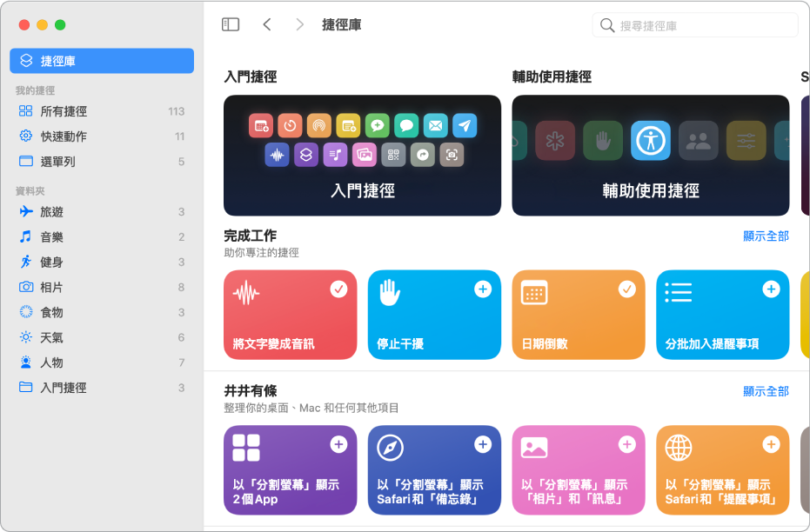Click the person icon beside 人物
This screenshot has width=810, height=532.
click(26, 362)
